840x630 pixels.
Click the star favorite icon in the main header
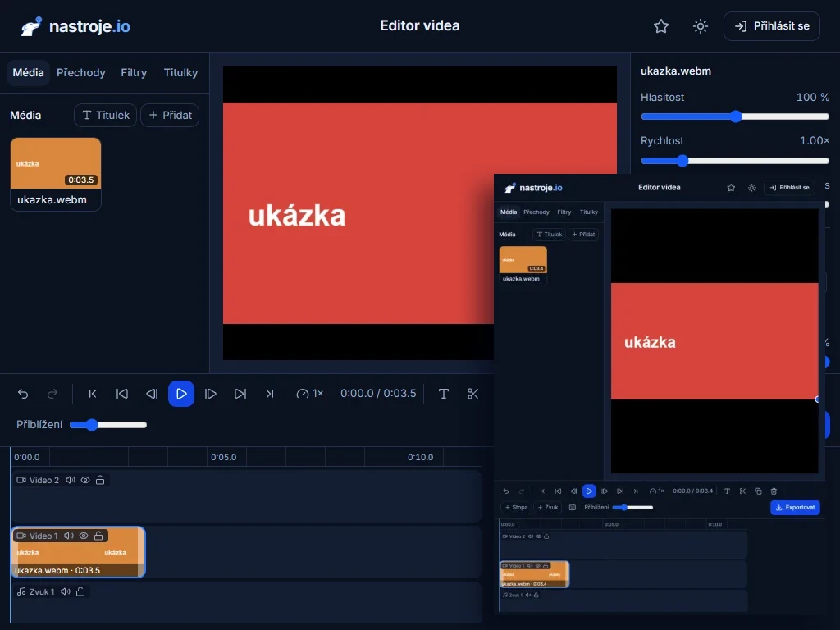(x=661, y=25)
